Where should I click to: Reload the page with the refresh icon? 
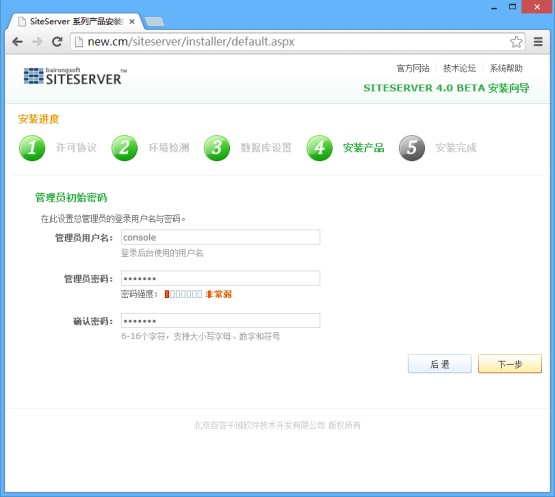point(57,42)
